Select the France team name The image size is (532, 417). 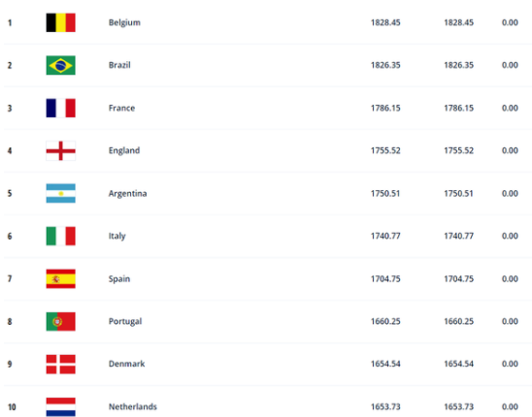tap(121, 108)
